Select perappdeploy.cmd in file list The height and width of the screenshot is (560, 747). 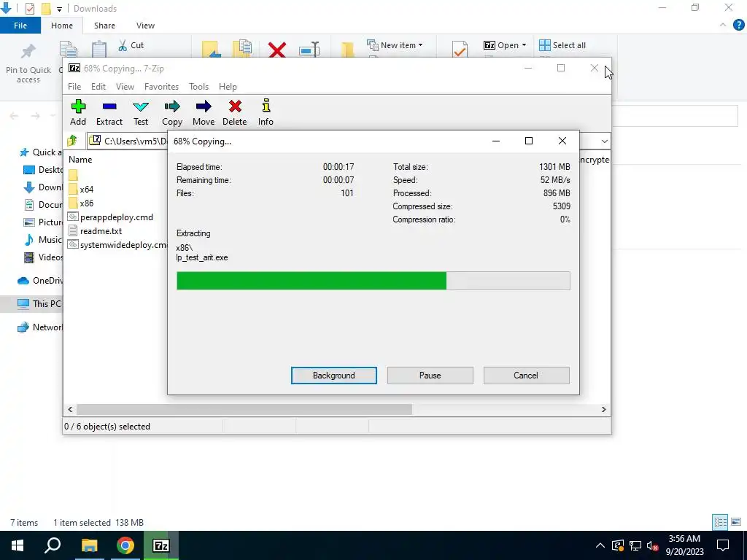click(x=111, y=217)
